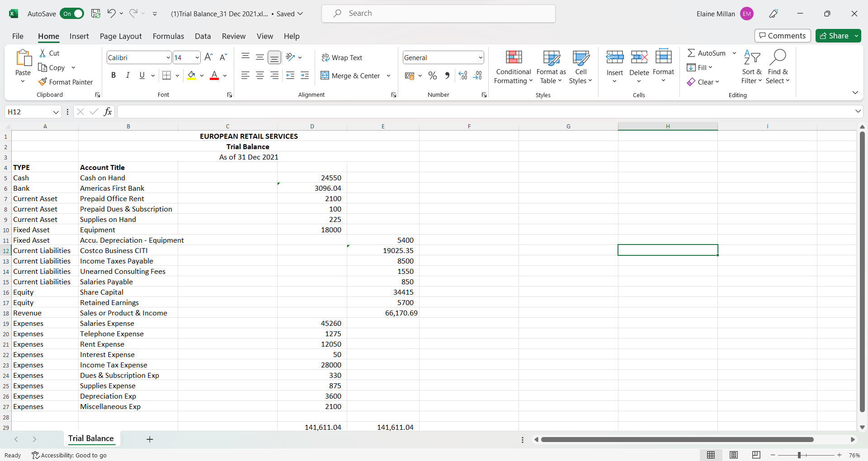
Task: Click the pen Coming Soon icon
Action: click(x=774, y=14)
